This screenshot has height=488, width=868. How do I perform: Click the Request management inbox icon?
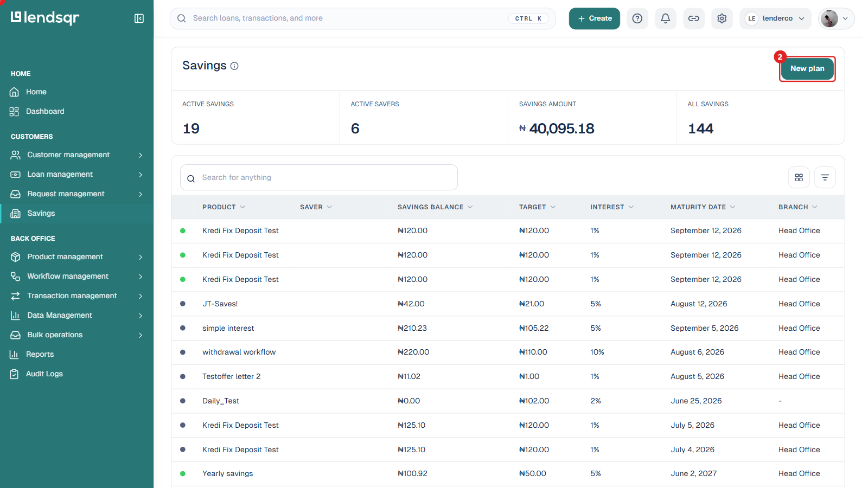coord(16,194)
